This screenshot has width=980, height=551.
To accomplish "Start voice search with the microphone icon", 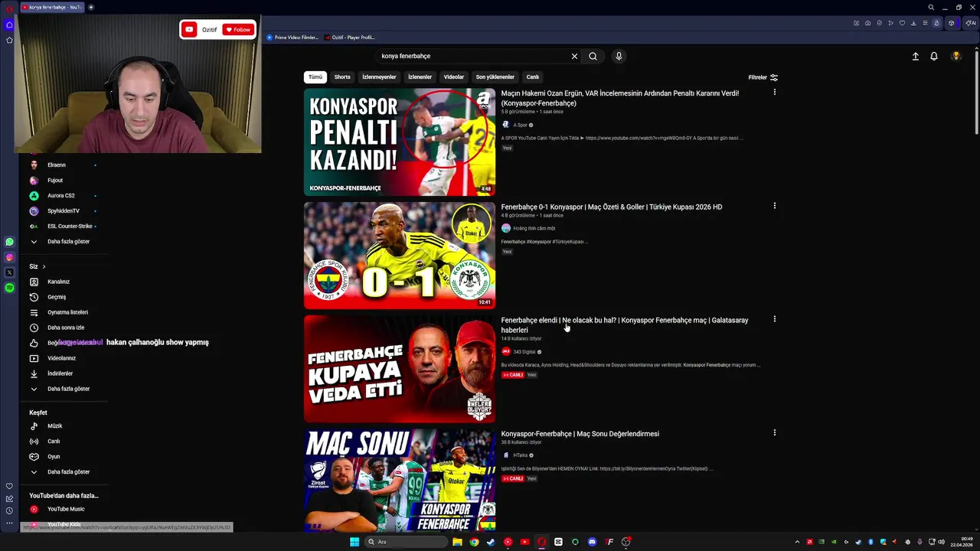I will [619, 56].
